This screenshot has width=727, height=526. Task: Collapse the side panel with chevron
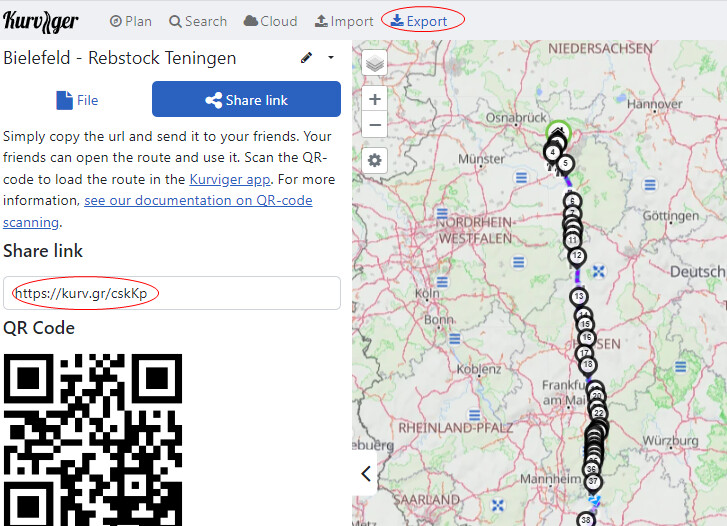click(x=366, y=474)
